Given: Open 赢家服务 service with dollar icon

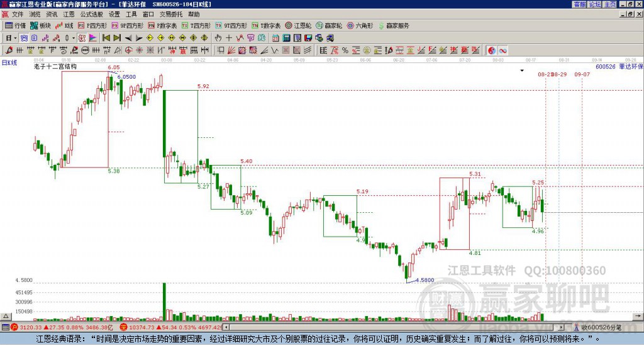Looking at the screenshot, I should 394,25.
